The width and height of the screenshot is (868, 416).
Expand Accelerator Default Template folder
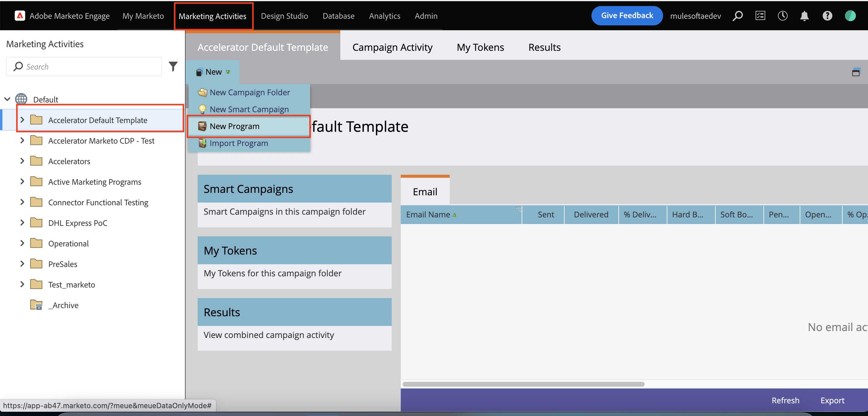(x=22, y=120)
